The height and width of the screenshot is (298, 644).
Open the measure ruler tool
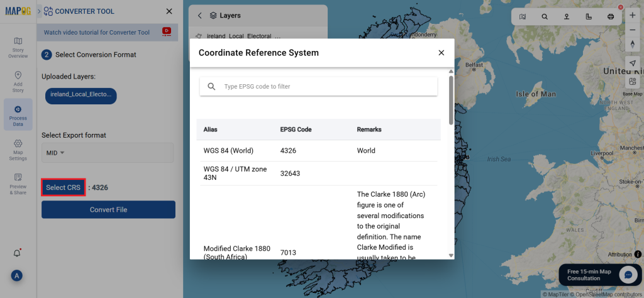point(589,17)
